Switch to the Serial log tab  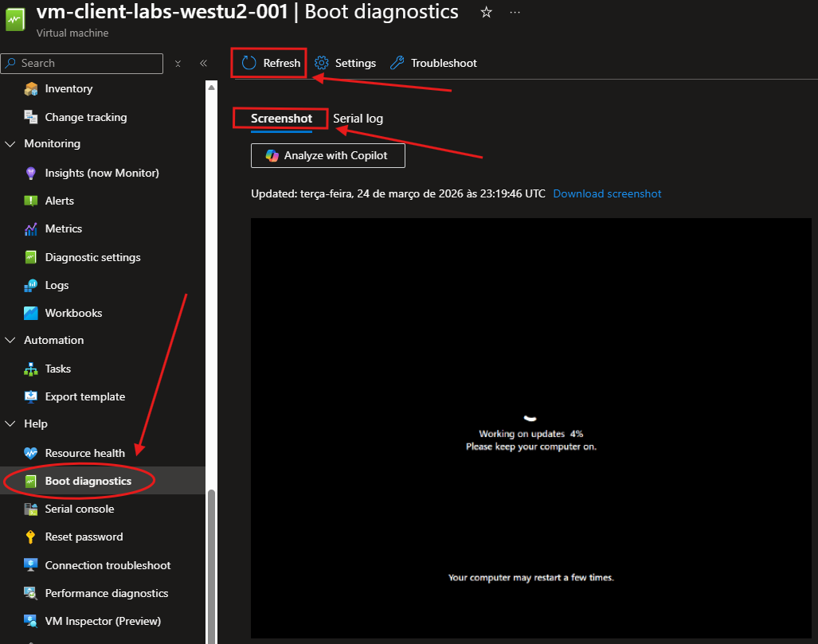(x=358, y=119)
